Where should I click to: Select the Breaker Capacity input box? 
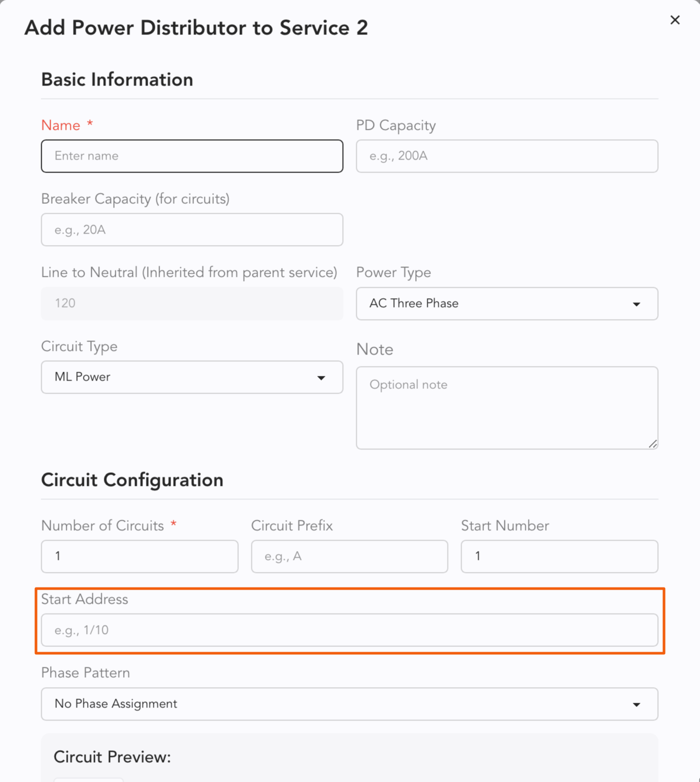point(192,229)
